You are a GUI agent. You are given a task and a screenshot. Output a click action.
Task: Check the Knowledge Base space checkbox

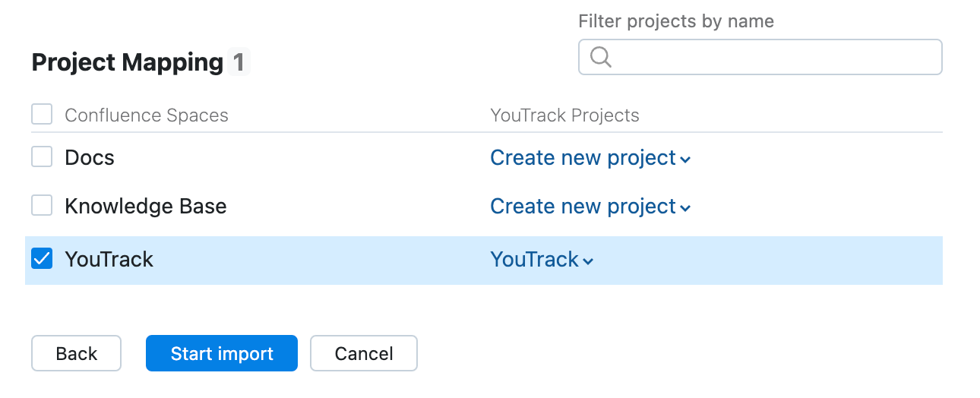(42, 206)
